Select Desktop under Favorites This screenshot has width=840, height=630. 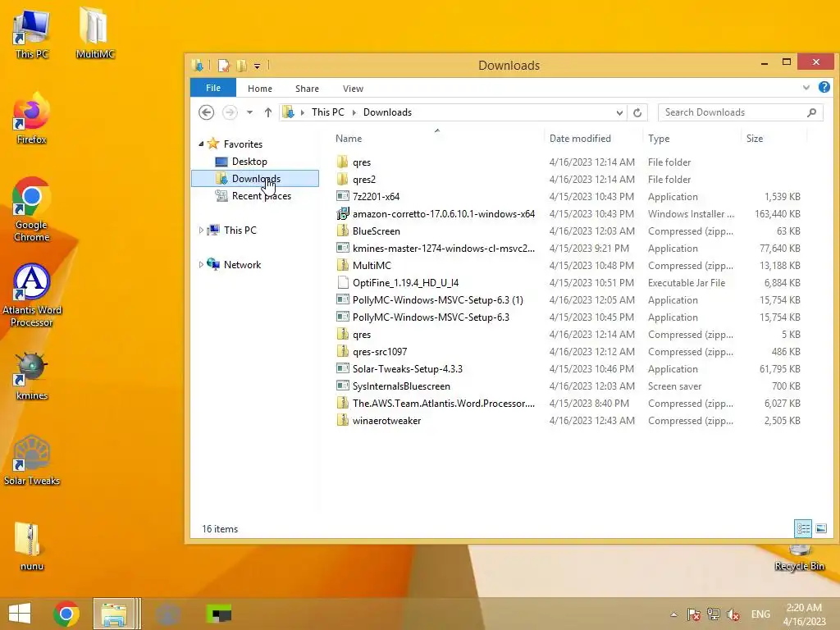pyautogui.click(x=249, y=162)
